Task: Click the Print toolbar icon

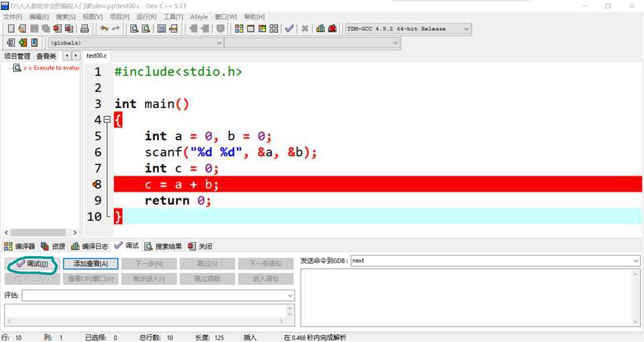Action: tap(85, 29)
